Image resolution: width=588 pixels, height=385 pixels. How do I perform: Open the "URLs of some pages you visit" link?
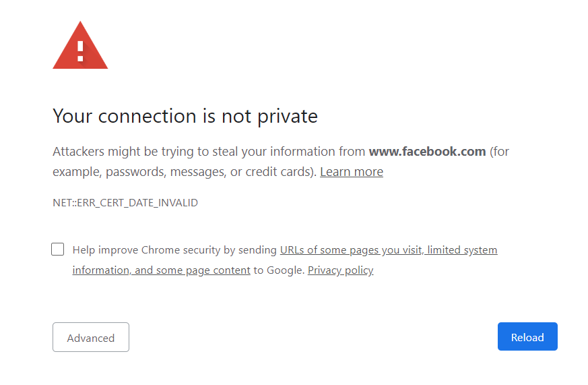click(351, 250)
